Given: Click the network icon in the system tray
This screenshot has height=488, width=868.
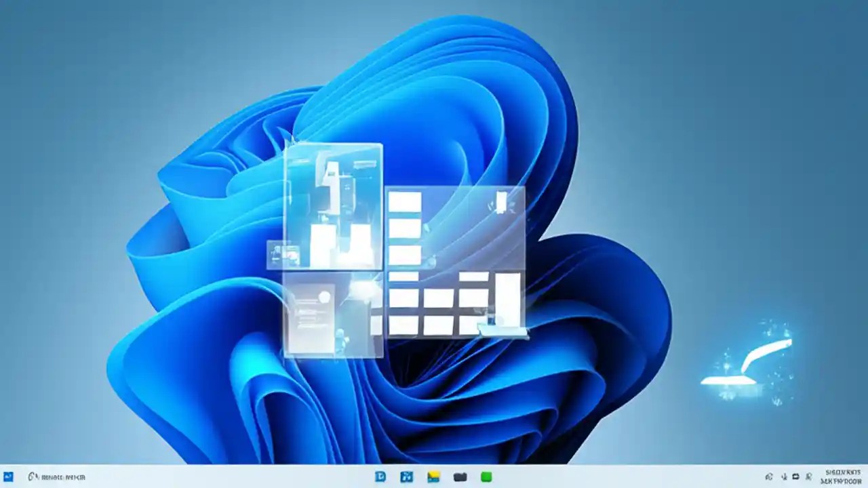Looking at the screenshot, I should point(769,477).
